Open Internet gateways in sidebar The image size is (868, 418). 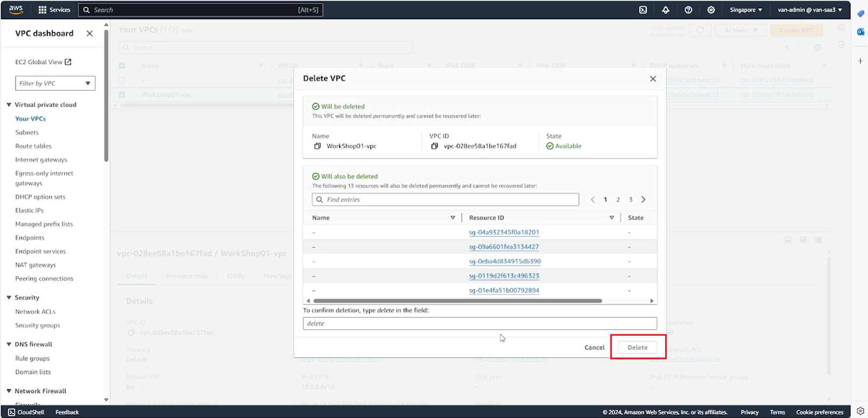(41, 160)
